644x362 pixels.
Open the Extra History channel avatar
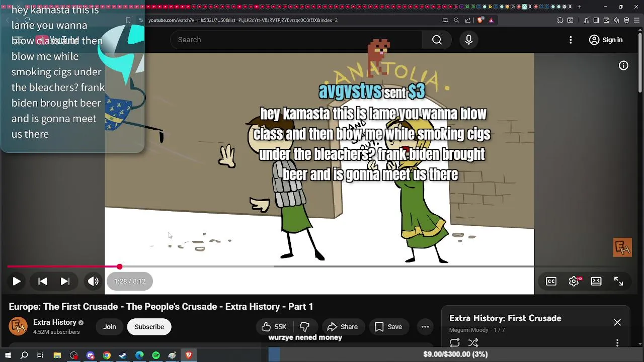pos(18,327)
